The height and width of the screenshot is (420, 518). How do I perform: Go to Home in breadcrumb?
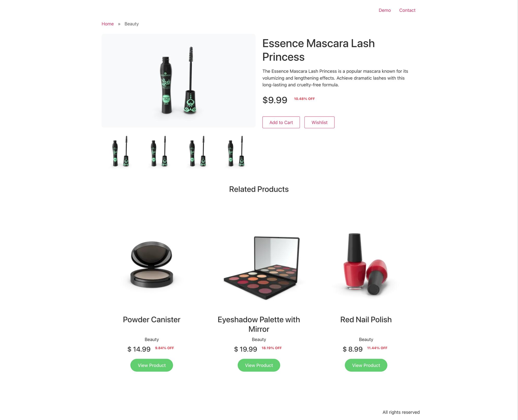coord(108,24)
